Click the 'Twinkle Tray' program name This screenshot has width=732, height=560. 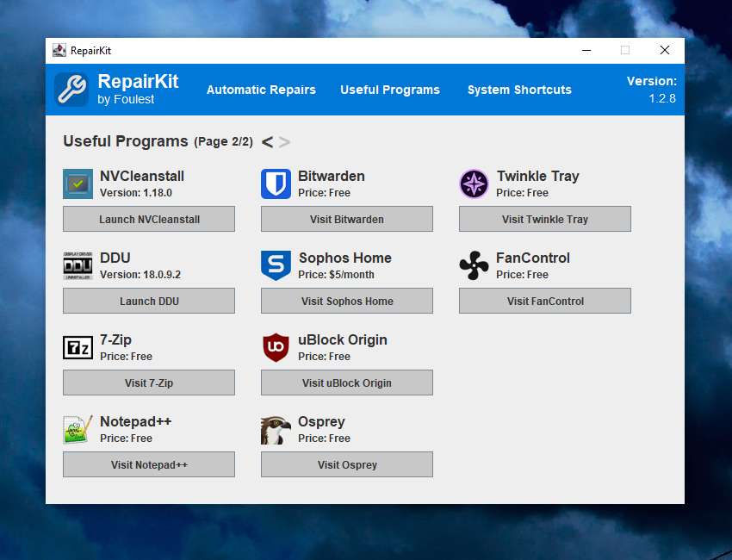pyautogui.click(x=537, y=176)
